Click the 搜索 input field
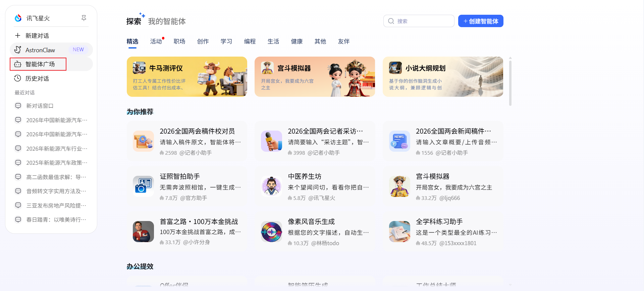644x291 pixels. click(419, 21)
